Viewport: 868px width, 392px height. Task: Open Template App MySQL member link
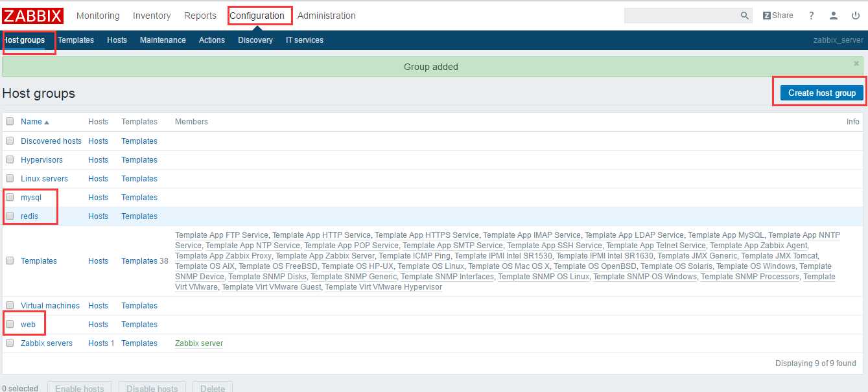[x=726, y=235]
